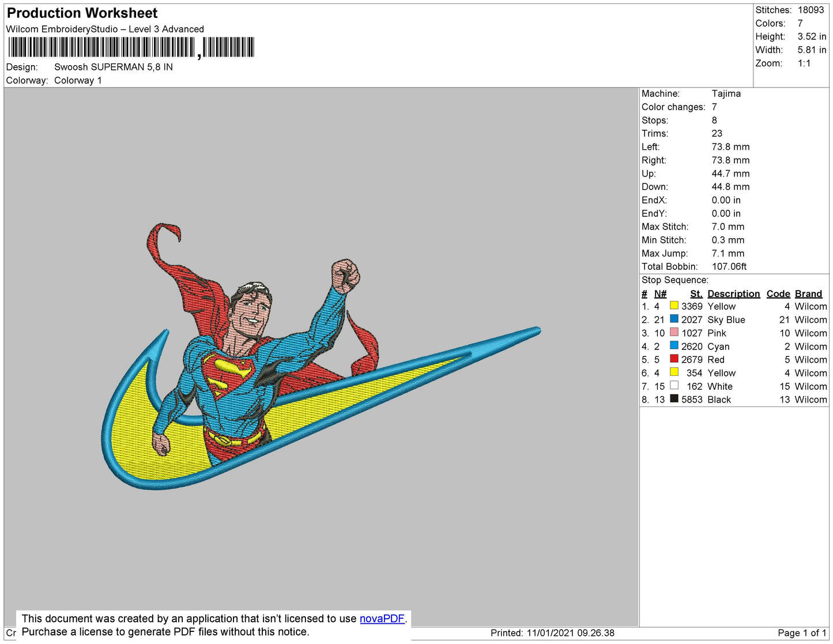Click Yellow swatch in stop row 1
Viewport: 833px width, 644px height.
[674, 306]
